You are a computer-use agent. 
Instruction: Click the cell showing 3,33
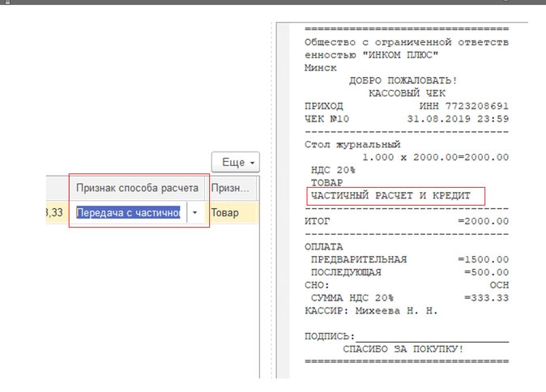click(53, 213)
